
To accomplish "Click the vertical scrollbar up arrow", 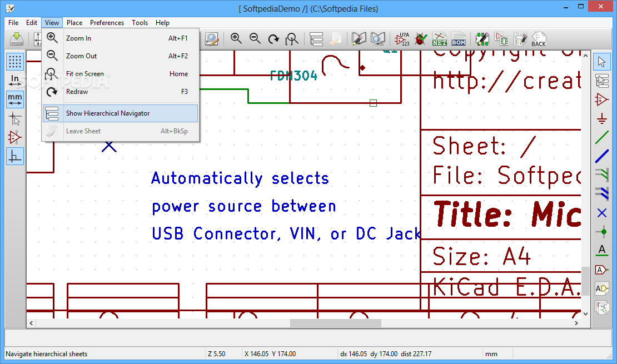I will click(x=585, y=56).
